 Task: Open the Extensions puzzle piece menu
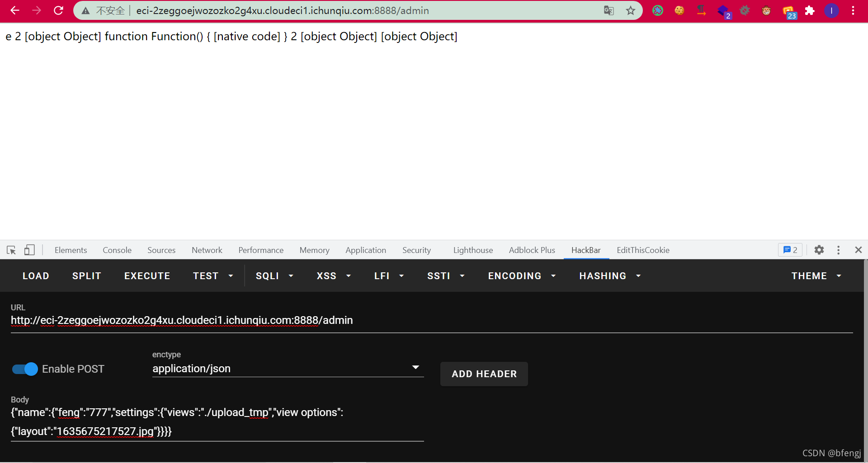click(x=810, y=10)
